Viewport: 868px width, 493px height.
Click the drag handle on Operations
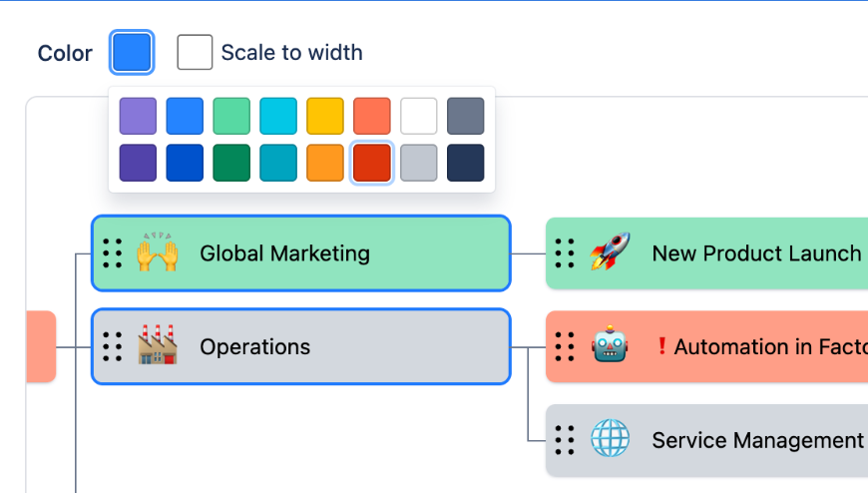click(113, 346)
